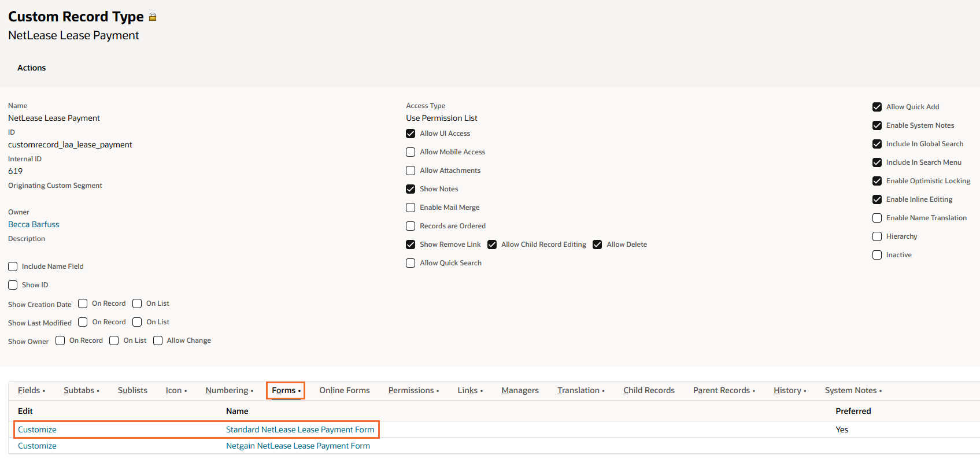Select the Forms subtab
This screenshot has height=459, width=980.
coord(284,390)
